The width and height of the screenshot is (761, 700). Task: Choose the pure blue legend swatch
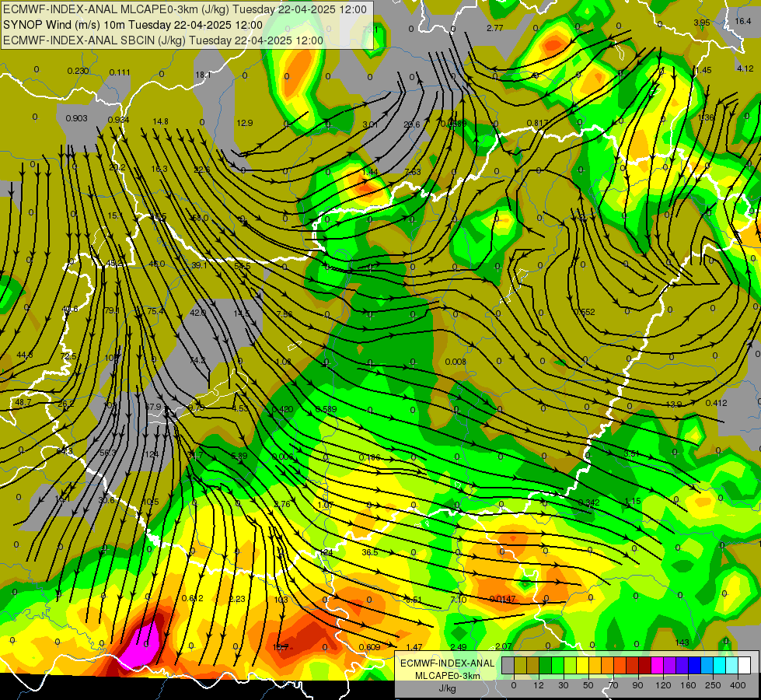(x=695, y=665)
